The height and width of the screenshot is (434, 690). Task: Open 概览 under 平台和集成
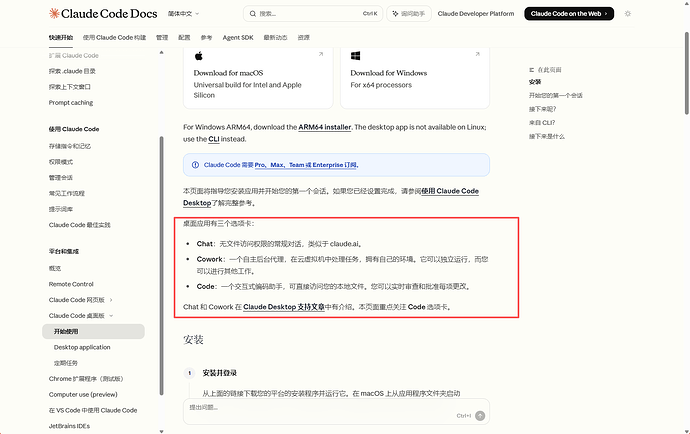point(55,268)
